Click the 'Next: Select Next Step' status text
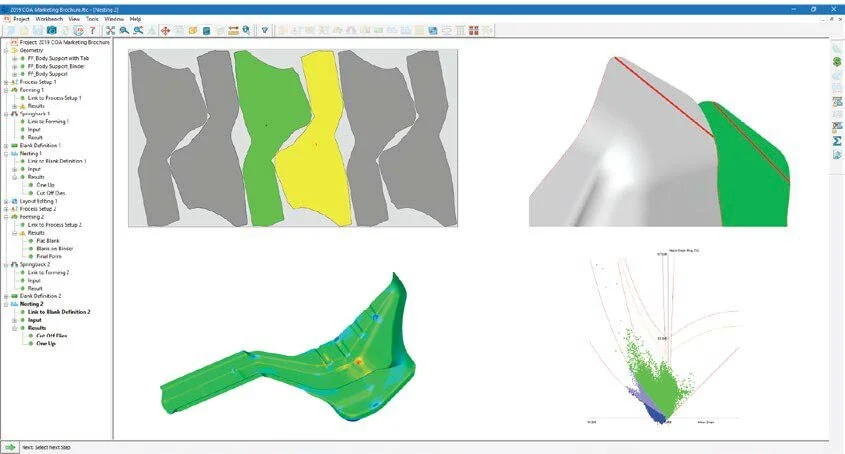The height and width of the screenshot is (454, 845). click(46, 448)
